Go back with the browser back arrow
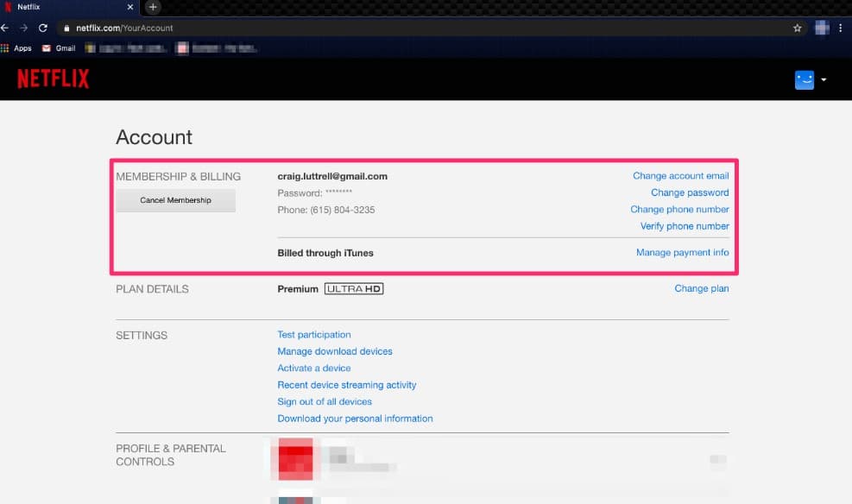Screen dimensions: 852x504 [x=5, y=28]
